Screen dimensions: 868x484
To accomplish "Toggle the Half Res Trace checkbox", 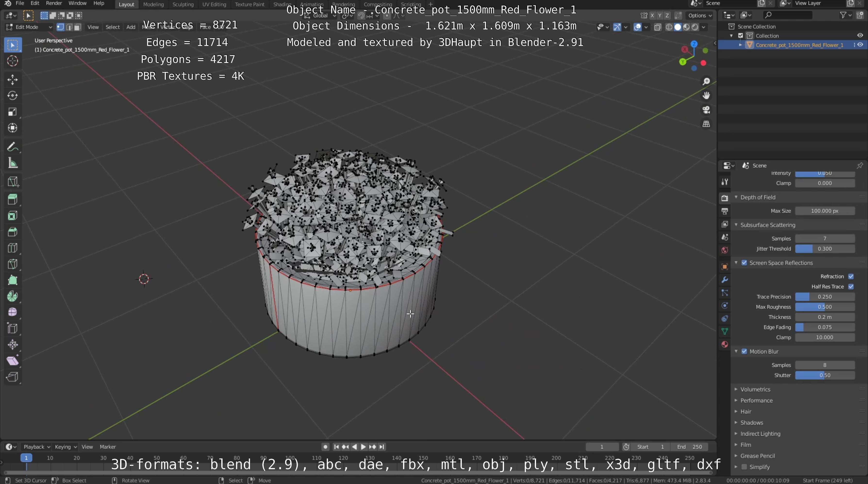I will tap(851, 287).
